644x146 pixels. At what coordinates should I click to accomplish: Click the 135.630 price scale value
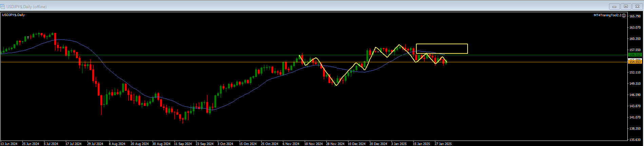click(x=634, y=140)
